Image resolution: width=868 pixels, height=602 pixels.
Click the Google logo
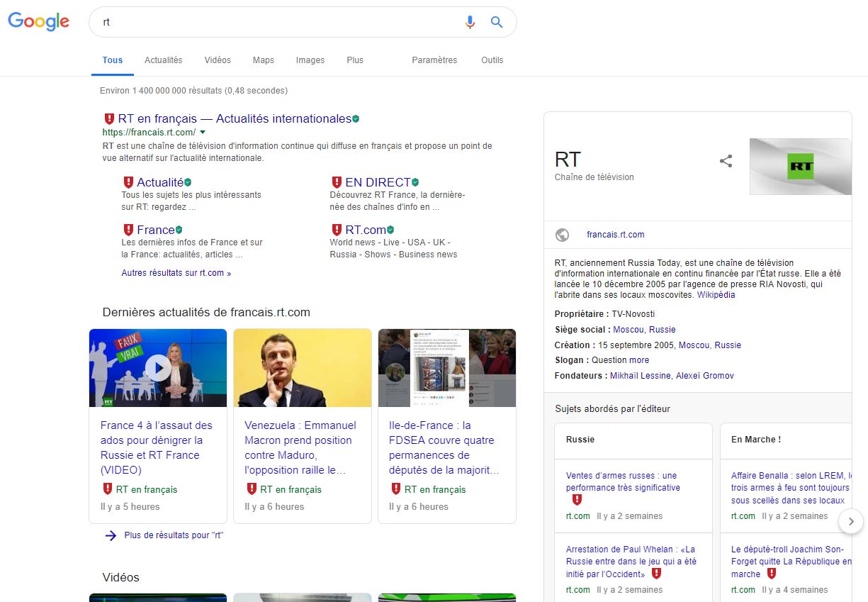click(x=39, y=22)
